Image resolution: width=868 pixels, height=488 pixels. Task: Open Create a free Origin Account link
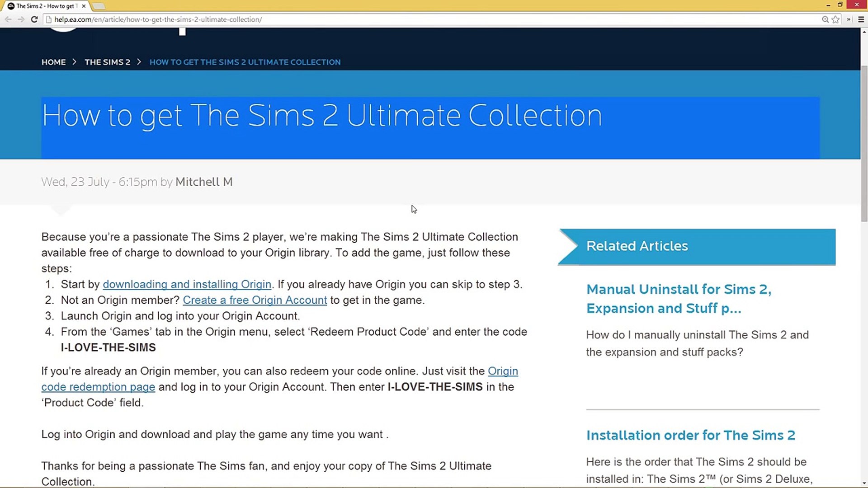[255, 300]
